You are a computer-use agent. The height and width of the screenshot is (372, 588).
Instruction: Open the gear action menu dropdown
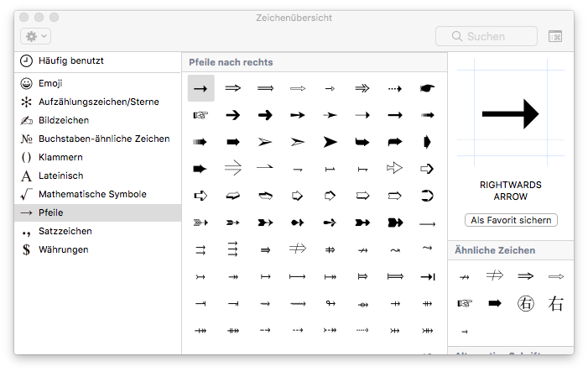35,36
